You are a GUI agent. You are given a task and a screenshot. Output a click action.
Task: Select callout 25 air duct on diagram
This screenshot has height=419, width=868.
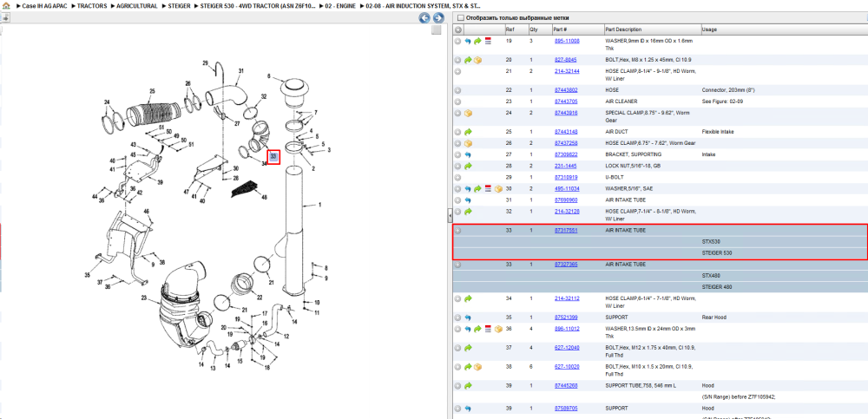(152, 91)
